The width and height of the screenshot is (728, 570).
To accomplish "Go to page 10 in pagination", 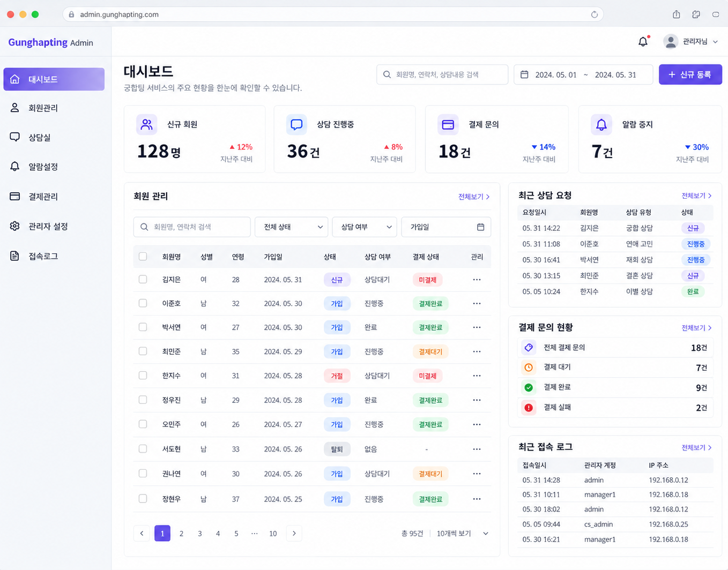I will 273,534.
